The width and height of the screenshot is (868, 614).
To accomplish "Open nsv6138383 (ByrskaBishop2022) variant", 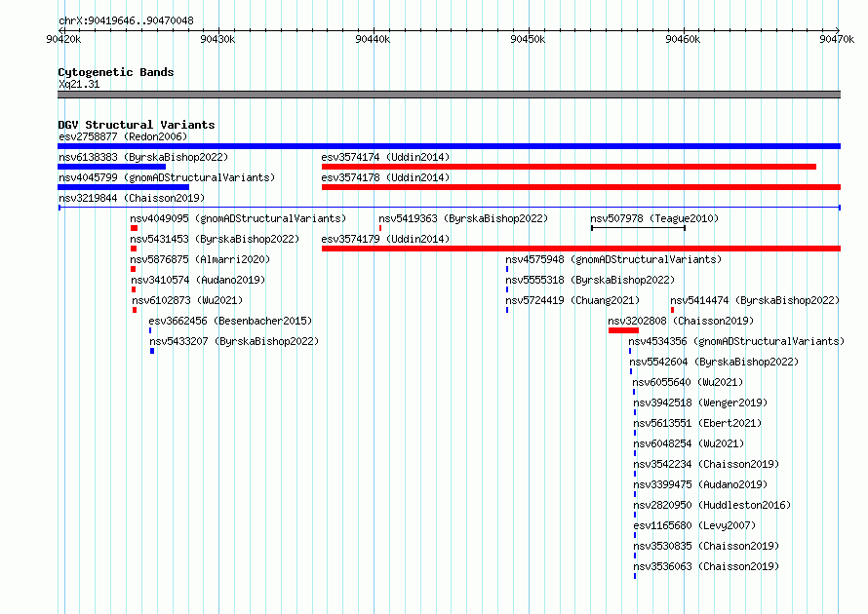I will tap(143, 157).
